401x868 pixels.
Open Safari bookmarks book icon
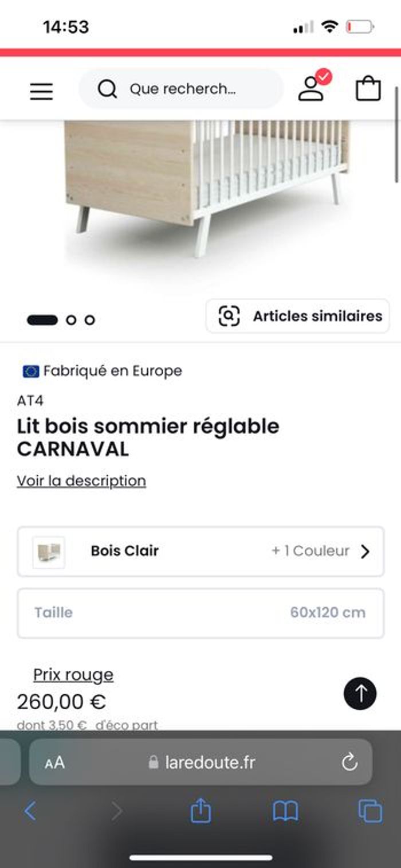[285, 811]
